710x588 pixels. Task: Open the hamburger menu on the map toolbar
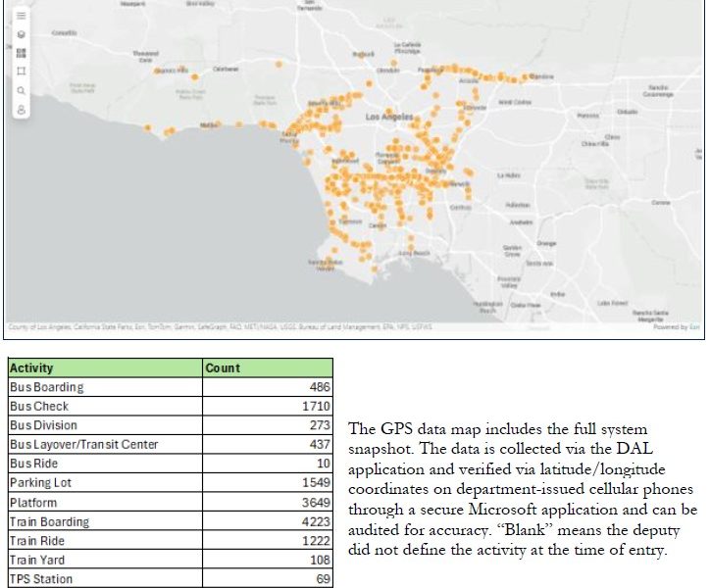[x=22, y=17]
